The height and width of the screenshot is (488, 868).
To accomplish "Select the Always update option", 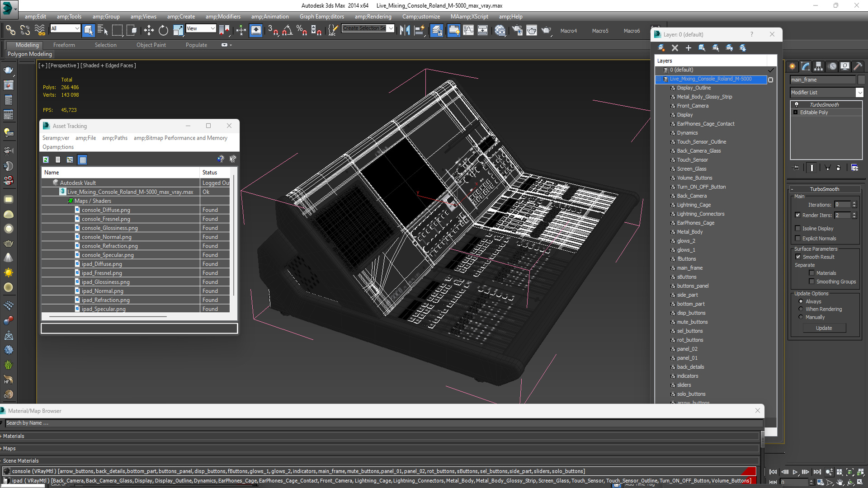I will point(801,301).
